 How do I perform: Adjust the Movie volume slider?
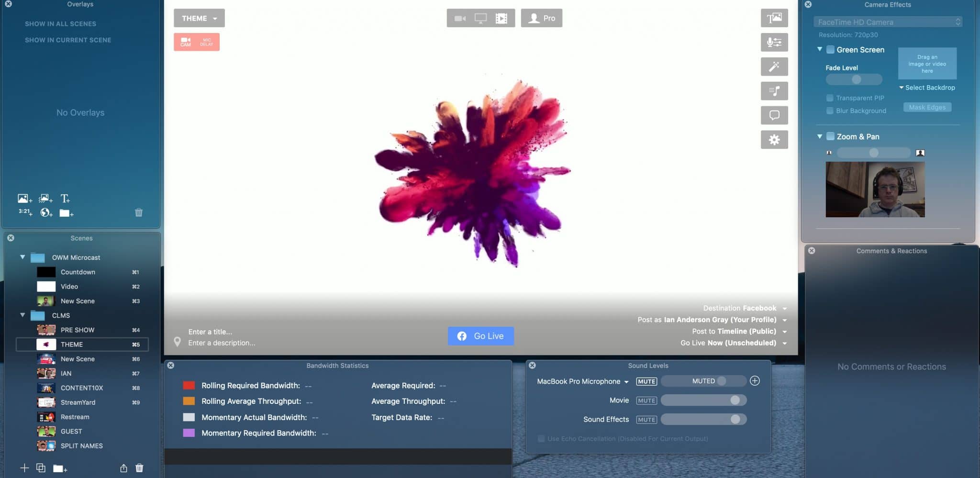703,400
